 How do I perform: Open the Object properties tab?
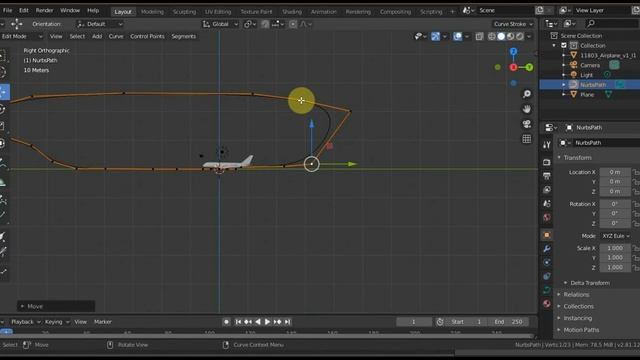pos(547,235)
